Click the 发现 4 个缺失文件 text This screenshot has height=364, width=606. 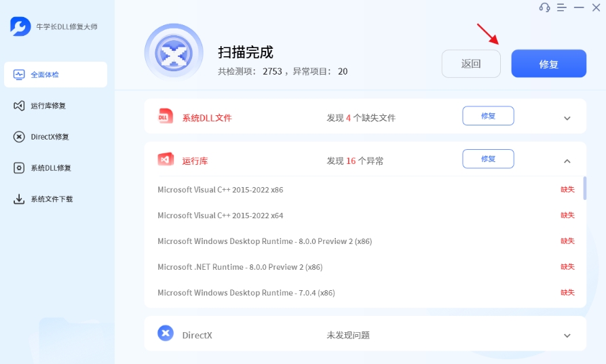(361, 118)
